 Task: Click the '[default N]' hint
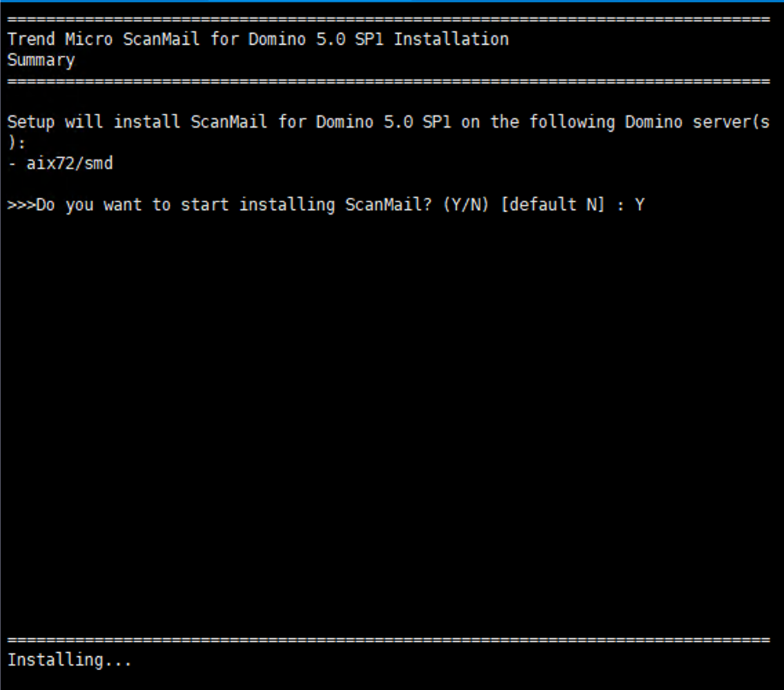click(x=552, y=205)
